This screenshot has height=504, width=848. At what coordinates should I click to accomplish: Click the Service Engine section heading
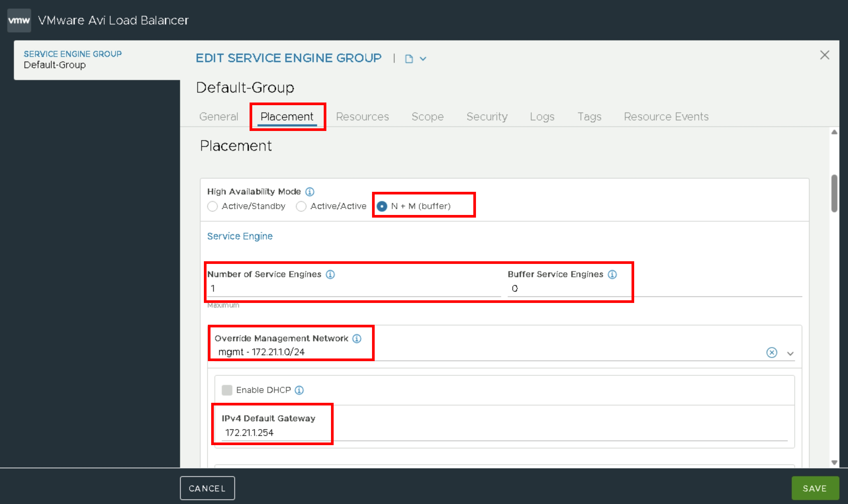point(240,236)
